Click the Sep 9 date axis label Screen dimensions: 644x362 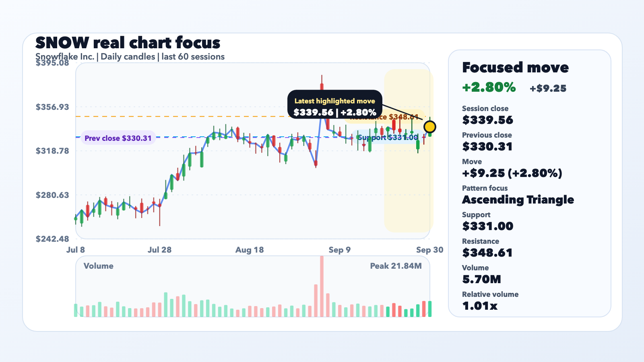pos(339,250)
